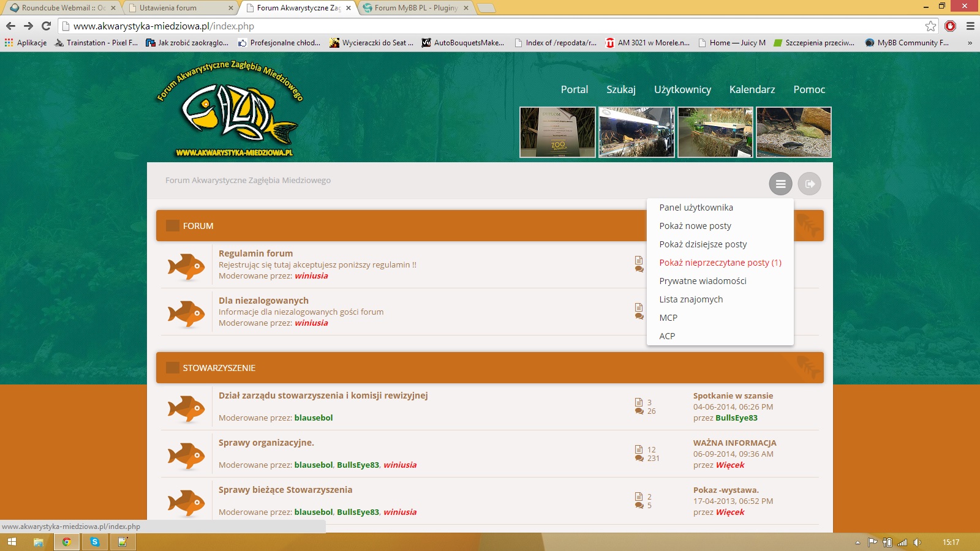The height and width of the screenshot is (551, 980).
Task: Reload the page with refresh icon
Action: pos(46,26)
